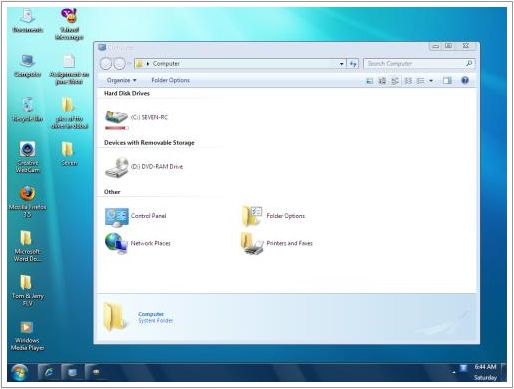Click the Forward navigation button
The height and width of the screenshot is (389, 514).
point(119,64)
